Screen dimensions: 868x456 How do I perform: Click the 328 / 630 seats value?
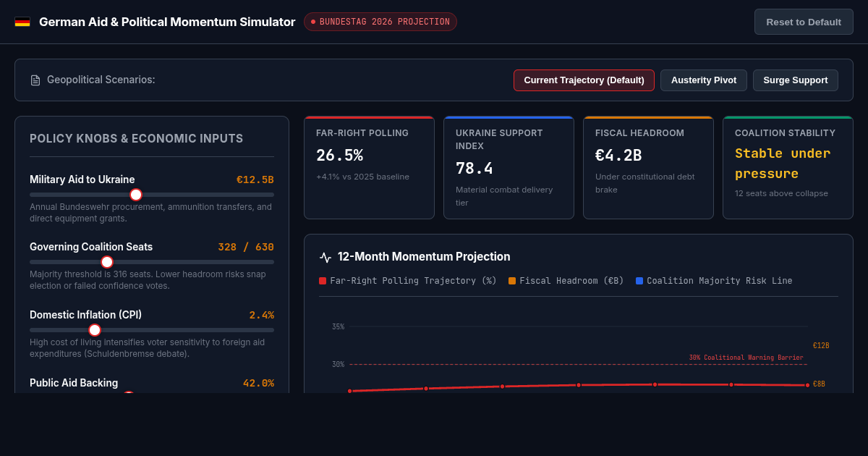pyautogui.click(x=246, y=247)
